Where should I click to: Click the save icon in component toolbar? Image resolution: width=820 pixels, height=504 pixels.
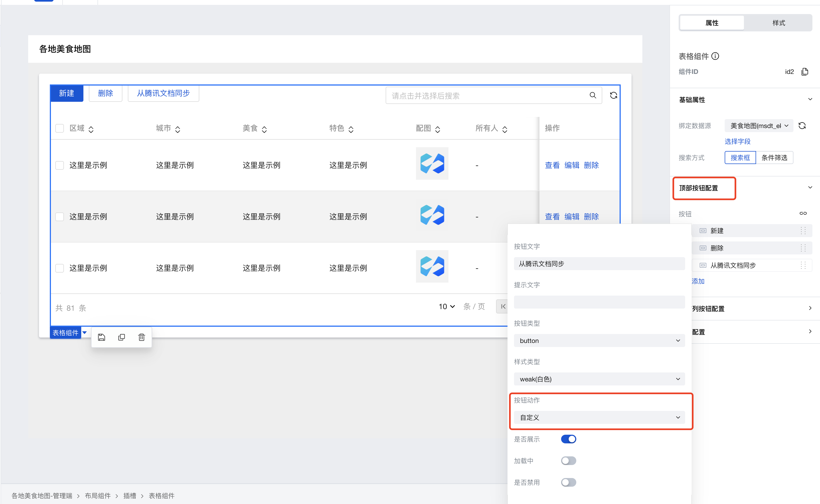[x=102, y=337]
